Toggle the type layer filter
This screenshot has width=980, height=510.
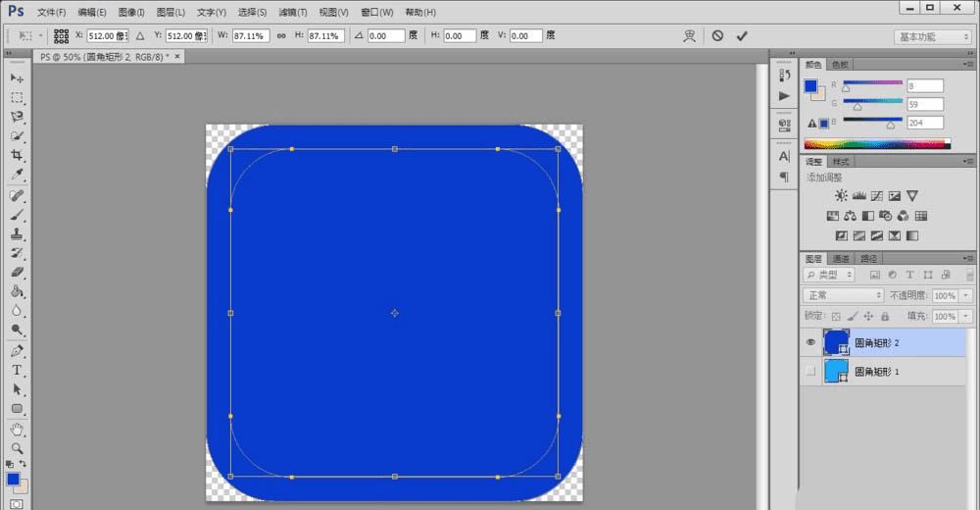910,275
